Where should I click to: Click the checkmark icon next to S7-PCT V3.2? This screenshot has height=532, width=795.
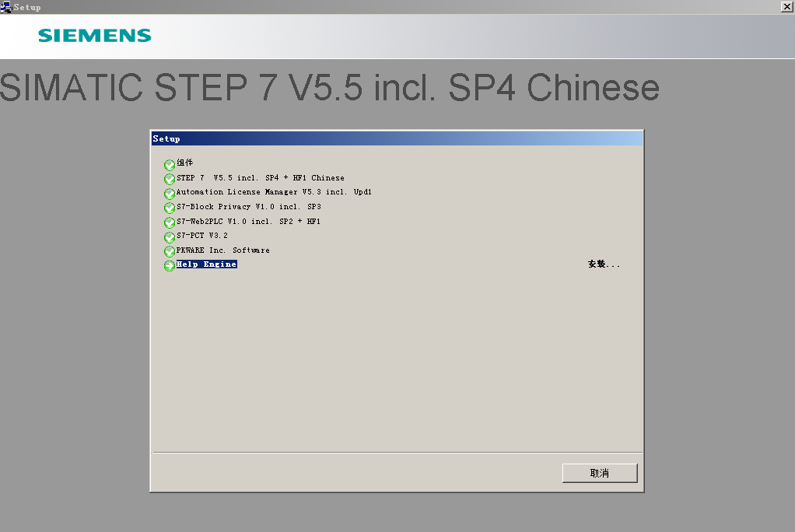(x=170, y=237)
